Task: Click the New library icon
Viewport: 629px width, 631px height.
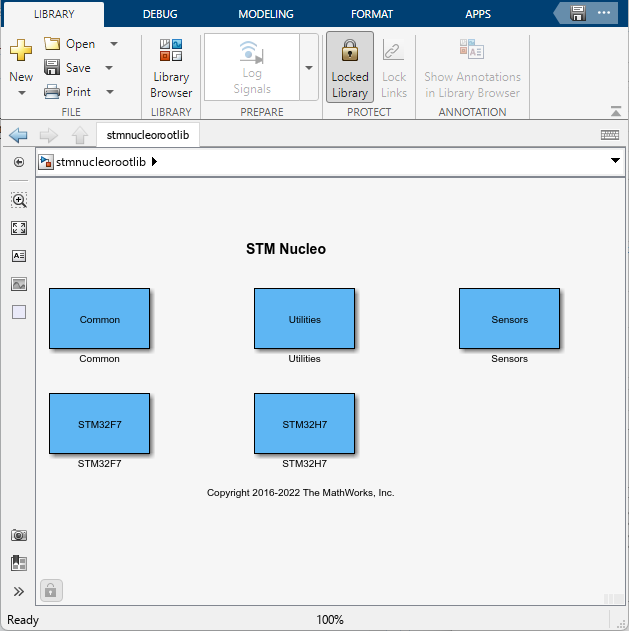Action: [x=21, y=53]
